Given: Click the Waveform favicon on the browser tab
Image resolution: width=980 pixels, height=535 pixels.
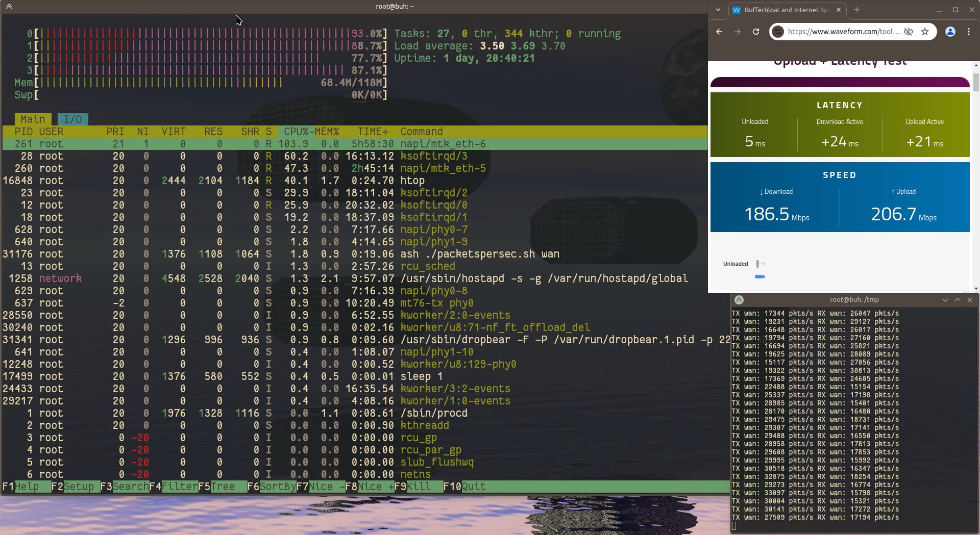Looking at the screenshot, I should 737,10.
